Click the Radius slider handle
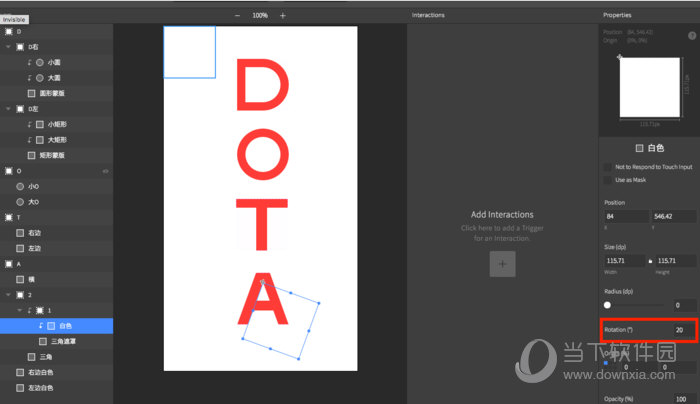This screenshot has width=700, height=404. 607,305
